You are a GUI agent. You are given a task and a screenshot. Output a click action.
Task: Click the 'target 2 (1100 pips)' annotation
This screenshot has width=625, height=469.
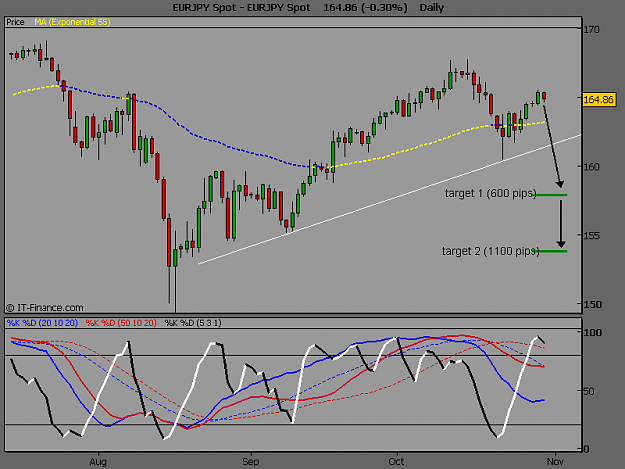[490, 251]
